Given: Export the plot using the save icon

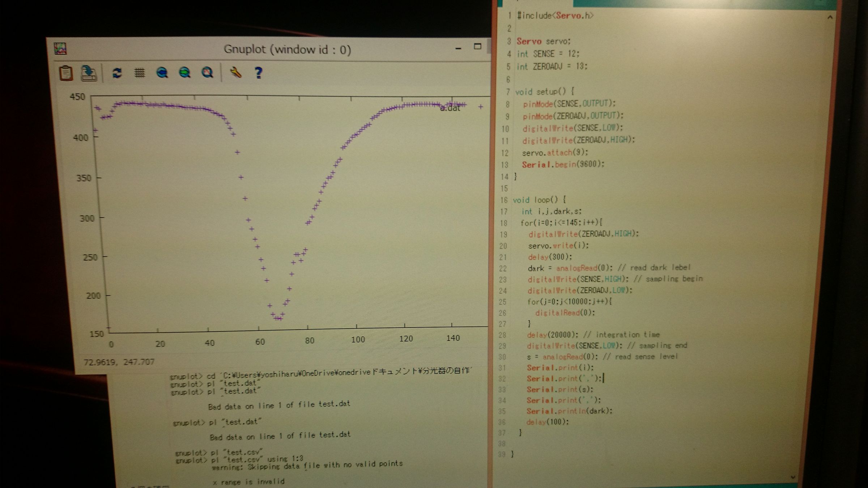Looking at the screenshot, I should point(89,72).
